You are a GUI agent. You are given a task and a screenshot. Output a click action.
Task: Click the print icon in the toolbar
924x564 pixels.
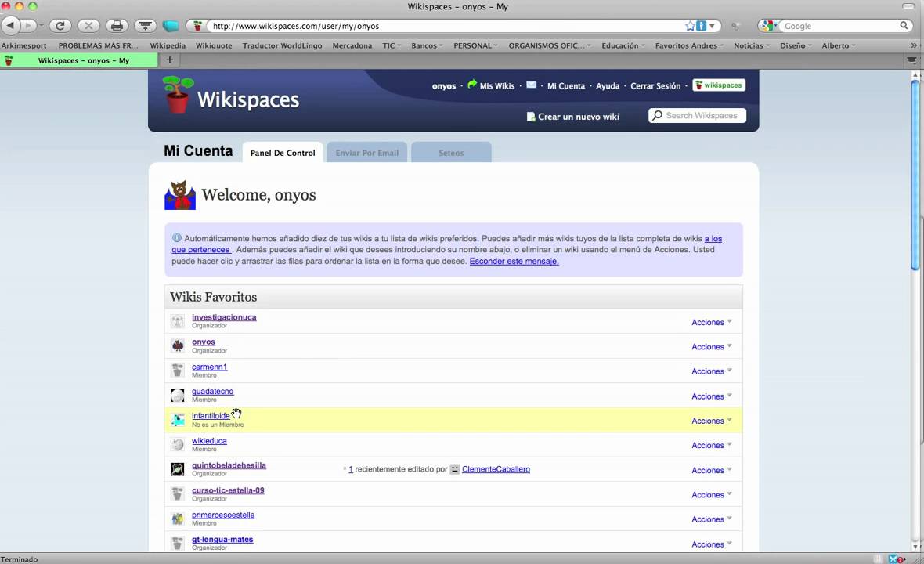click(117, 26)
